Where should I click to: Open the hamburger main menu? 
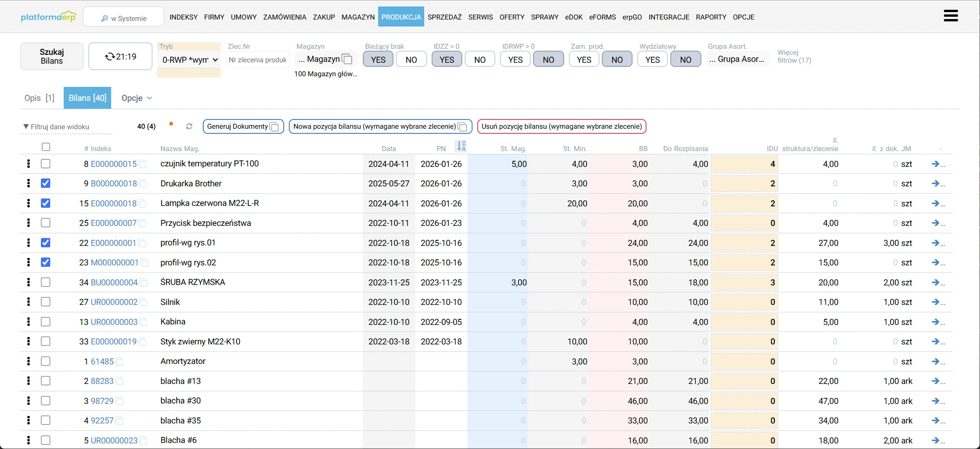tap(951, 16)
